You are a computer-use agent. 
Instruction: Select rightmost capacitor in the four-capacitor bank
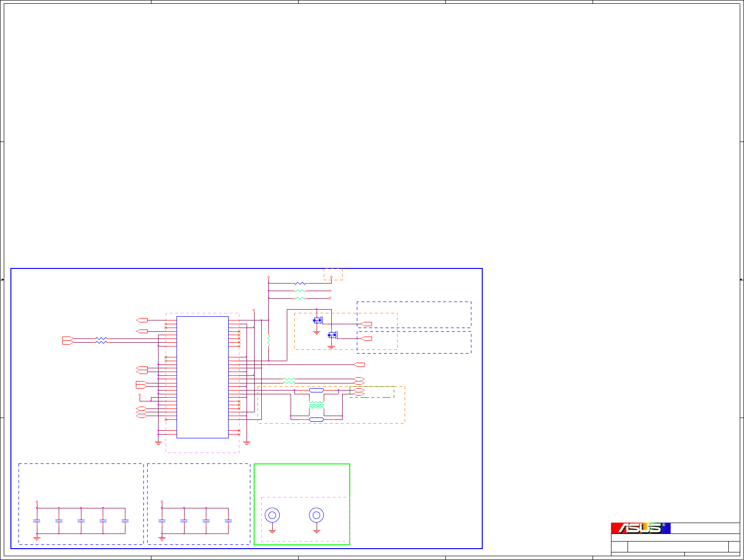click(228, 521)
